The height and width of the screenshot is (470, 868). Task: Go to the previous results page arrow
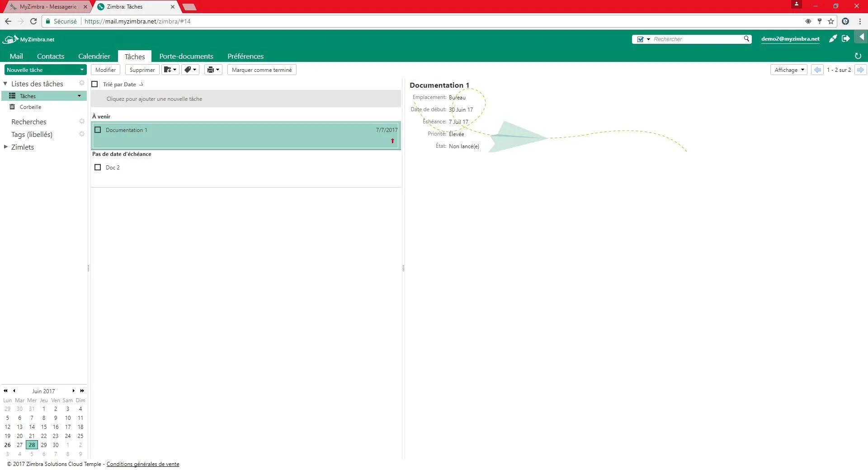(817, 70)
